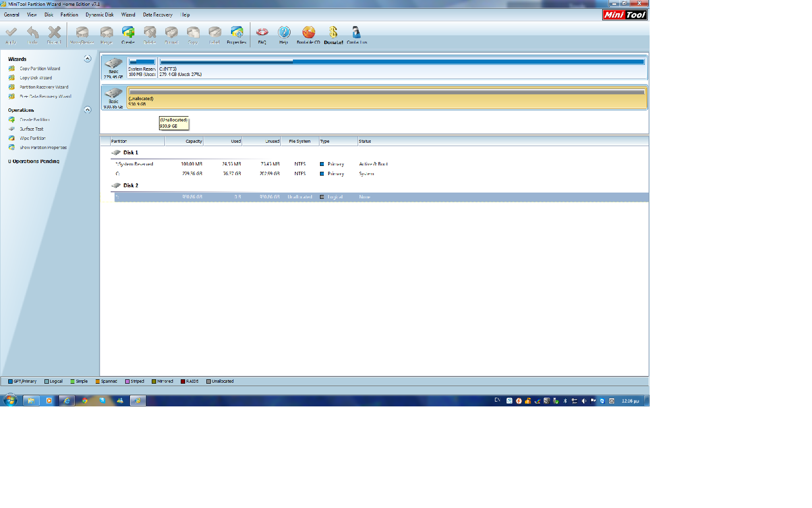Open the Wizard menu
Image resolution: width=812 pixels, height=508 pixels.
point(128,15)
